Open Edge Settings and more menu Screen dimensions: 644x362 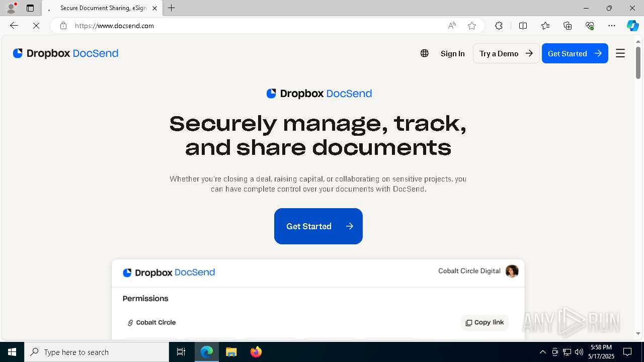pos(612,26)
